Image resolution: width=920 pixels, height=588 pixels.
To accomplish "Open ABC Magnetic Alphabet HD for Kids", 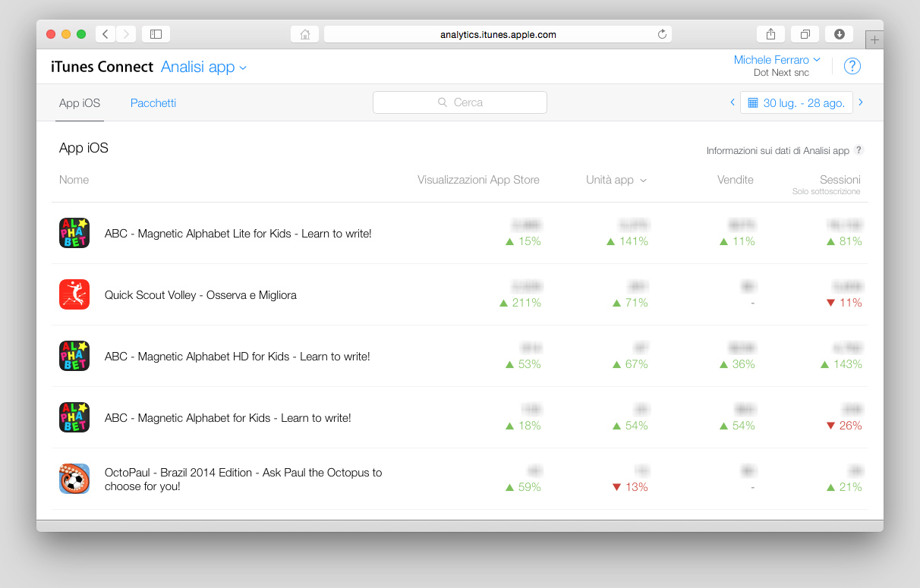I will [238, 357].
